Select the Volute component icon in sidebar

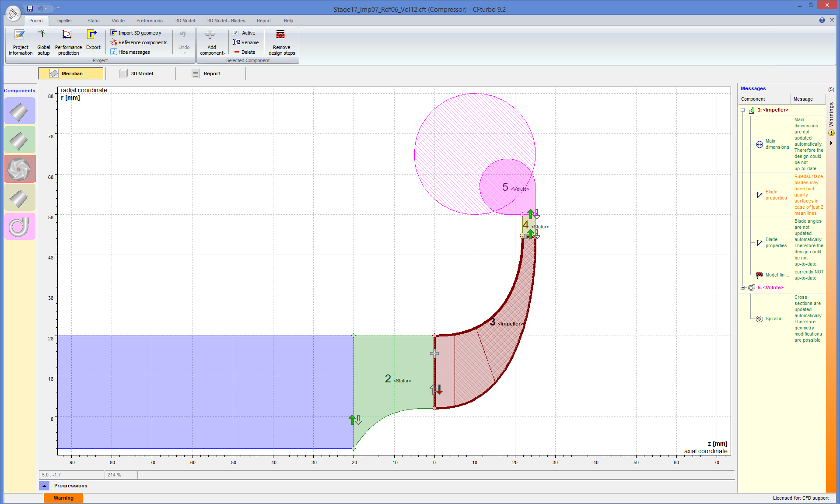pyautogui.click(x=20, y=227)
